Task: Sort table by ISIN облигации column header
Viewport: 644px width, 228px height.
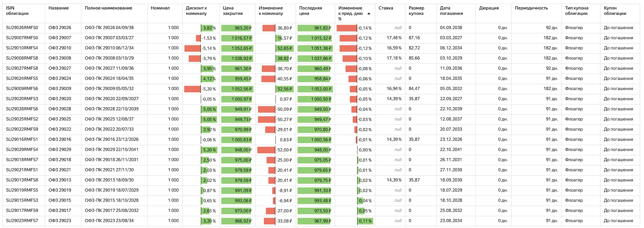Action: point(17,11)
